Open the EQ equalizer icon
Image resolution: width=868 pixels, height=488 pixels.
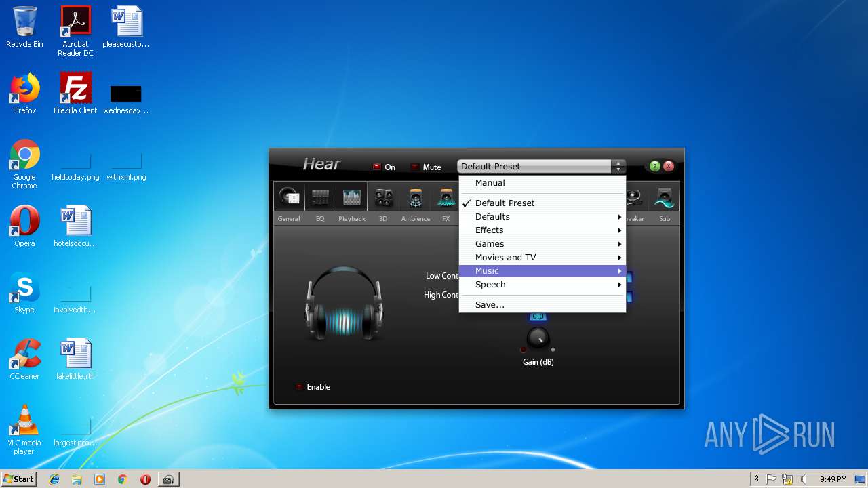[320, 197]
